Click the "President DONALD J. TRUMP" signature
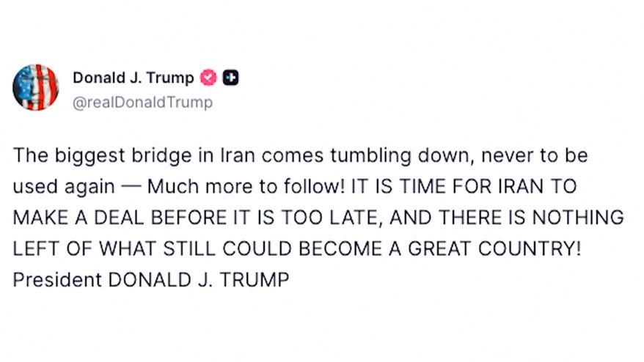This screenshot has width=644, height=362. (150, 279)
